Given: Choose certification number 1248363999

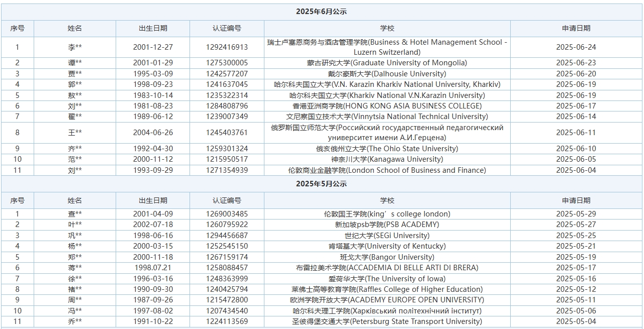Looking at the screenshot, I should pyautogui.click(x=227, y=279).
